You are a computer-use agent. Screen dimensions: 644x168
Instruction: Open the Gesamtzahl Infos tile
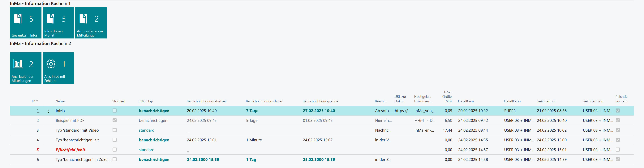click(x=25, y=23)
